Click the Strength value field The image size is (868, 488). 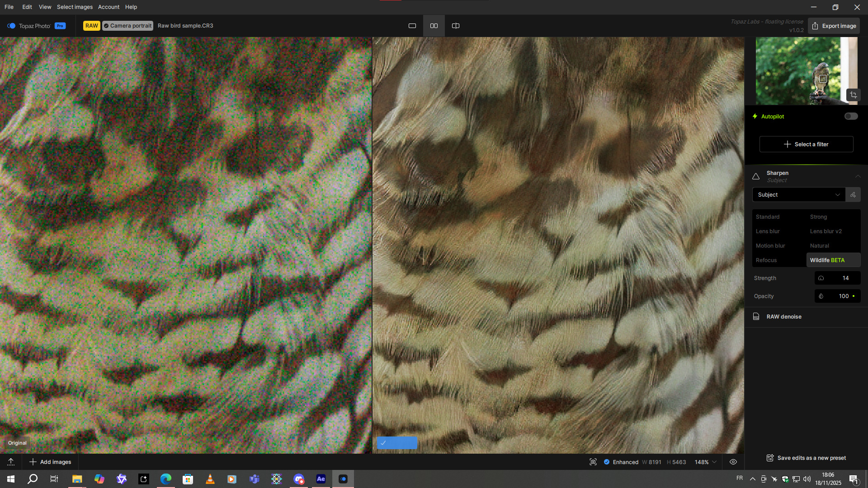coord(844,278)
